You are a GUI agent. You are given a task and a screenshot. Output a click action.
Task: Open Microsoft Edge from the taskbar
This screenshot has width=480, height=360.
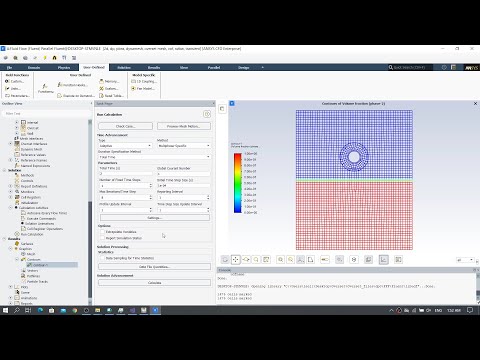(40, 310)
